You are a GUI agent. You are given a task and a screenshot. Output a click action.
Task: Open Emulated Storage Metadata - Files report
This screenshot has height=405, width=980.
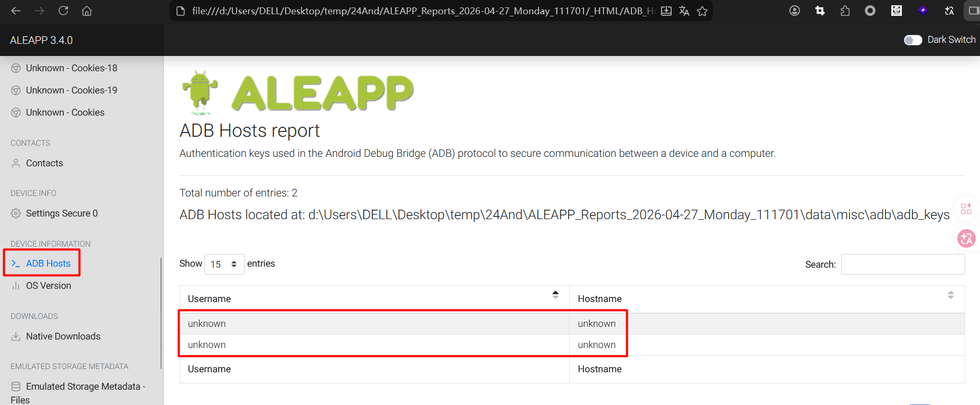click(78, 393)
